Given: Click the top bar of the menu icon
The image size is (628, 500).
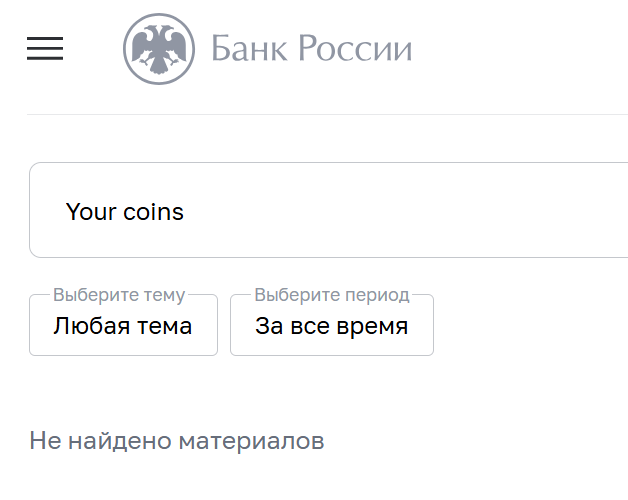Looking at the screenshot, I should point(45,38).
